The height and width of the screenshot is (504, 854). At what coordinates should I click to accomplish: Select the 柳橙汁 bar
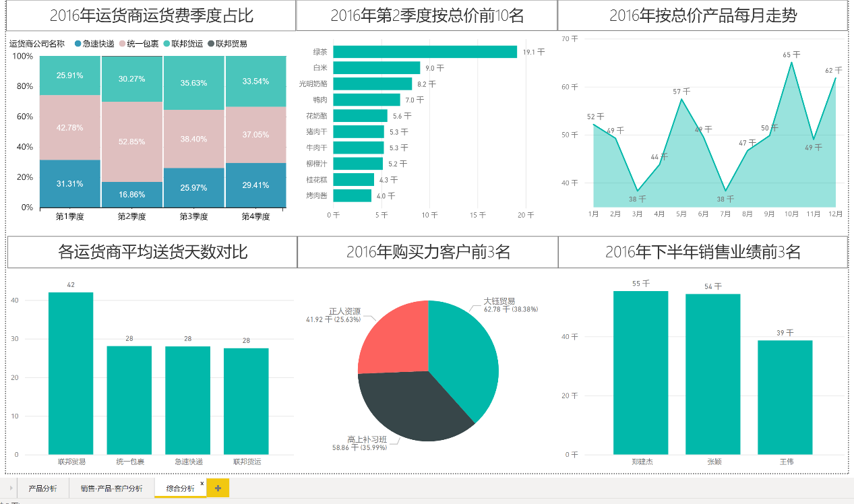click(x=358, y=163)
